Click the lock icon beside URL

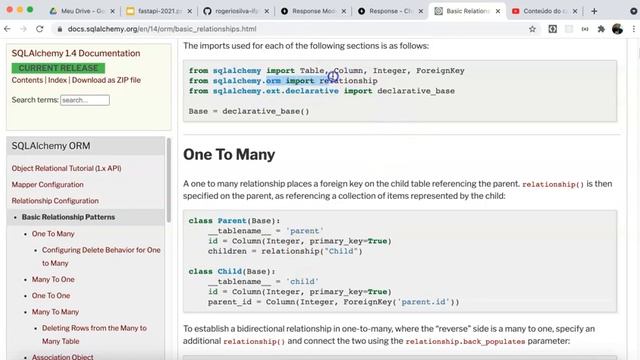(60, 29)
